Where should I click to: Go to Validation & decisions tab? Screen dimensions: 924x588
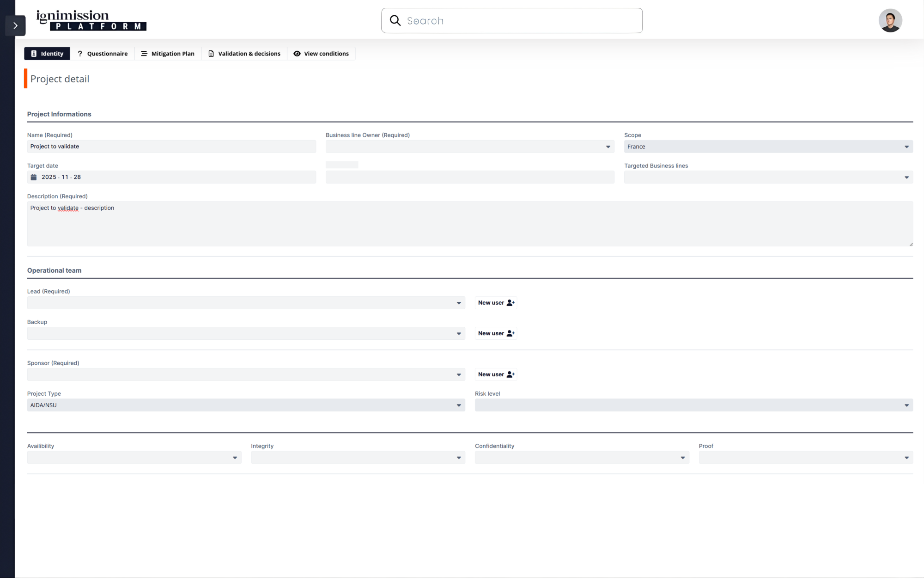pos(244,54)
